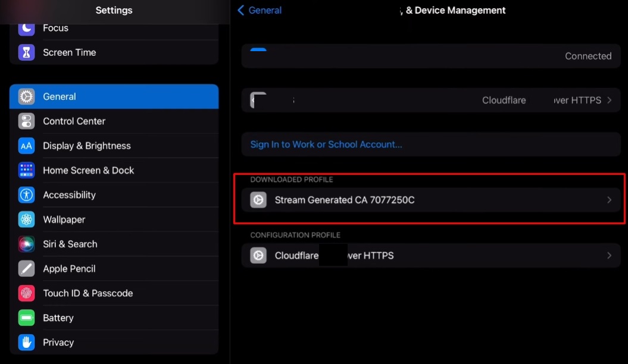Expand Stream Generated CA profile chevron
The image size is (628, 364).
pyautogui.click(x=609, y=200)
